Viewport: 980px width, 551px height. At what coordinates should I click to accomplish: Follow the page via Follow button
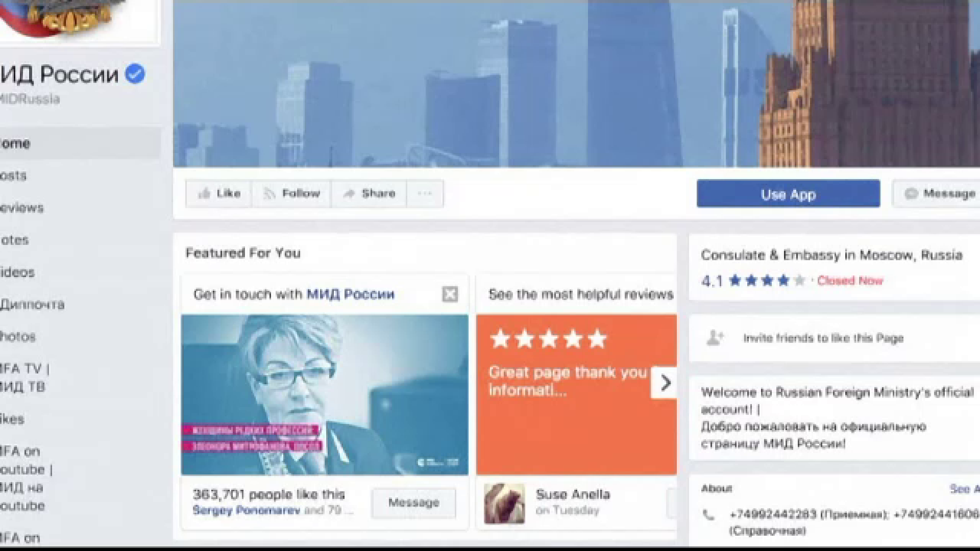click(291, 193)
